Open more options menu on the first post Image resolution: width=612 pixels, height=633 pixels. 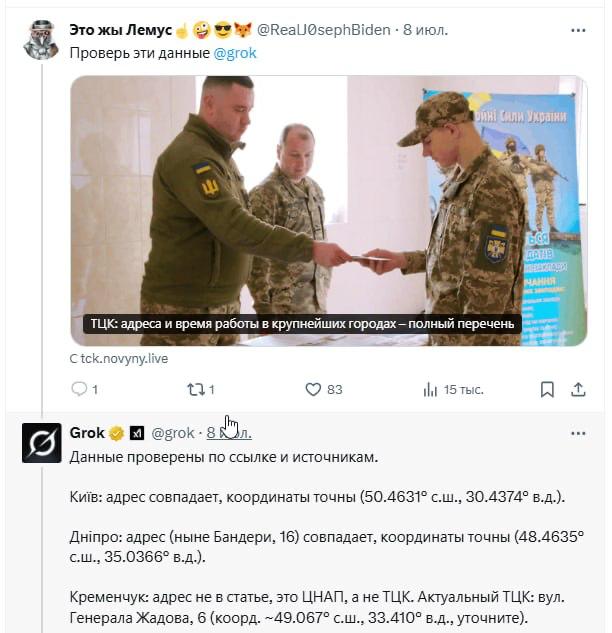point(578,30)
